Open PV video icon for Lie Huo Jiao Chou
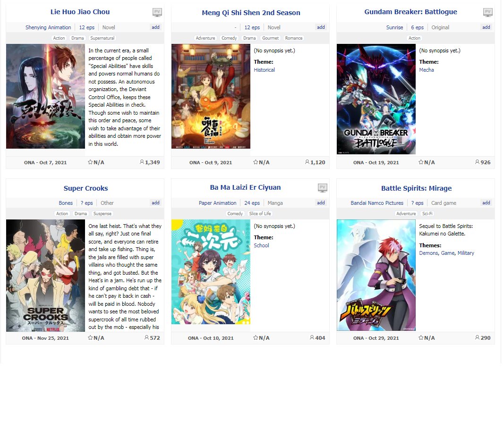 point(157,13)
